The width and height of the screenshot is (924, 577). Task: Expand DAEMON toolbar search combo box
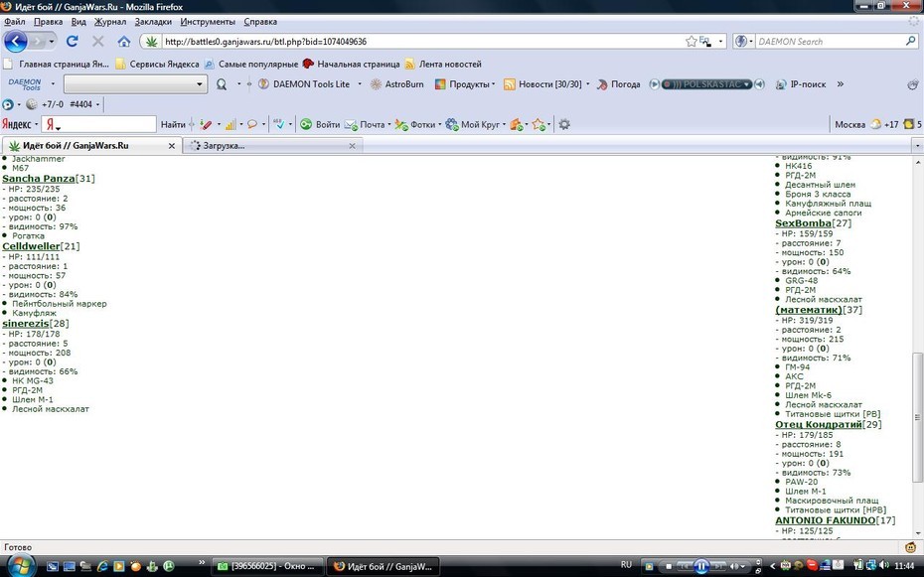(x=199, y=84)
